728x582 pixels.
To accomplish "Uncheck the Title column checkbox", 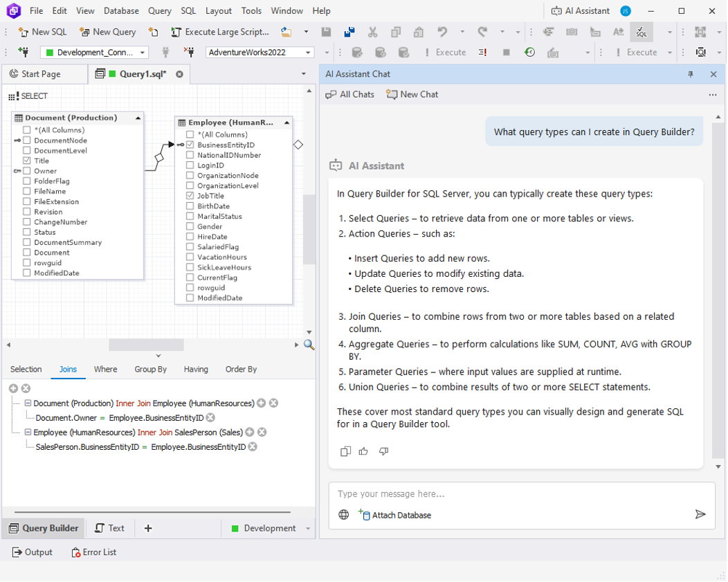I will click(x=27, y=161).
